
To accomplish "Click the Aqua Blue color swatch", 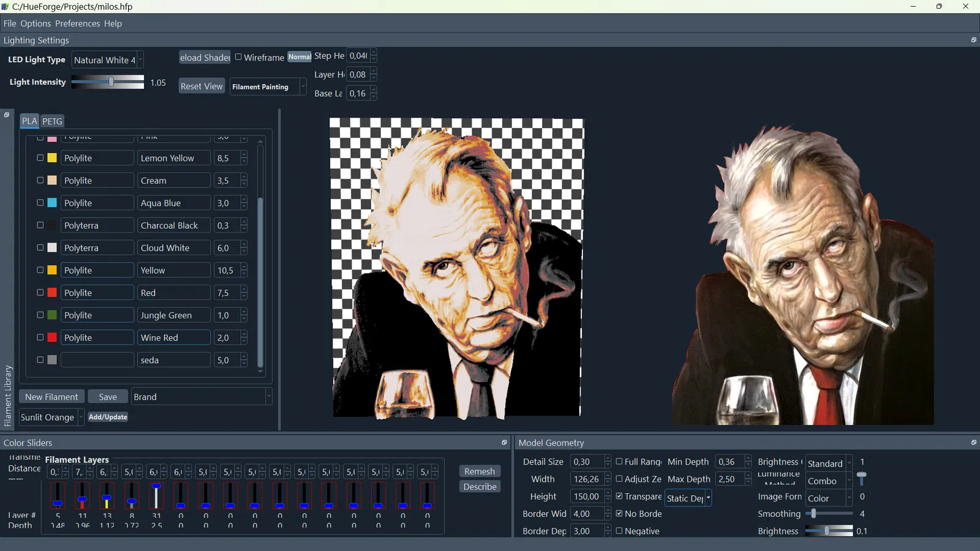I will [52, 203].
